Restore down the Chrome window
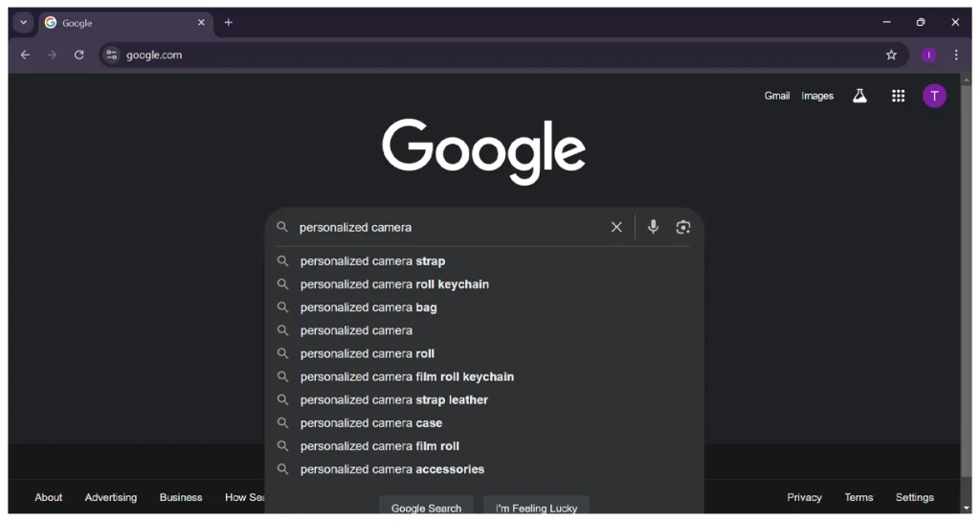 [921, 23]
